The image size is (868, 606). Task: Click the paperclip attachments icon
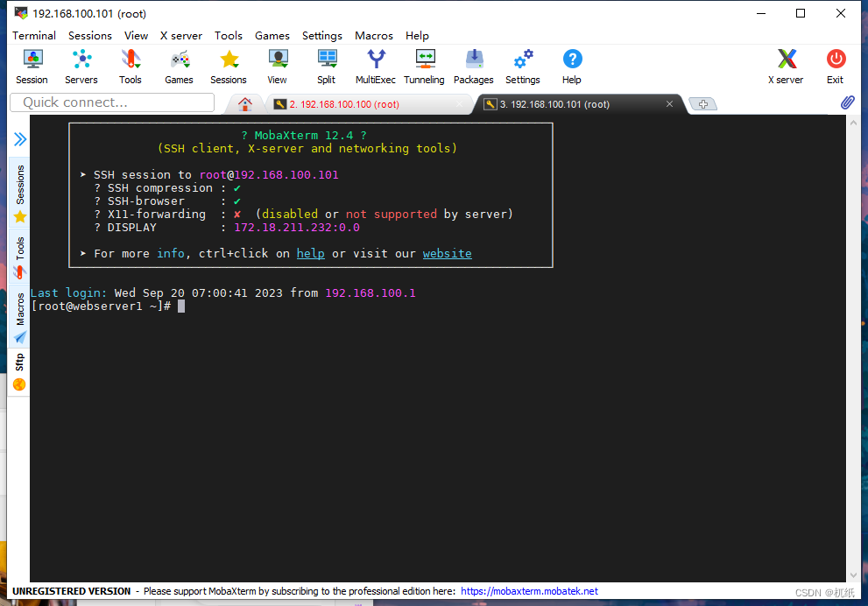[846, 102]
